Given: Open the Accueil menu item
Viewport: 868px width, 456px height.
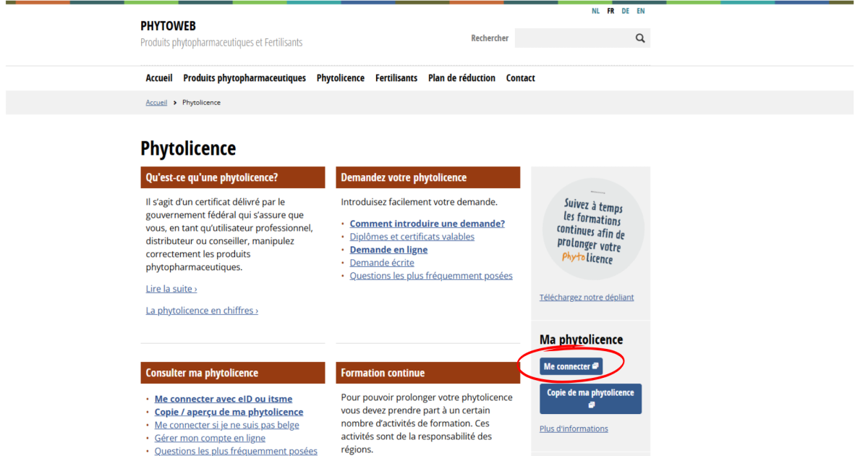Looking at the screenshot, I should click(159, 78).
